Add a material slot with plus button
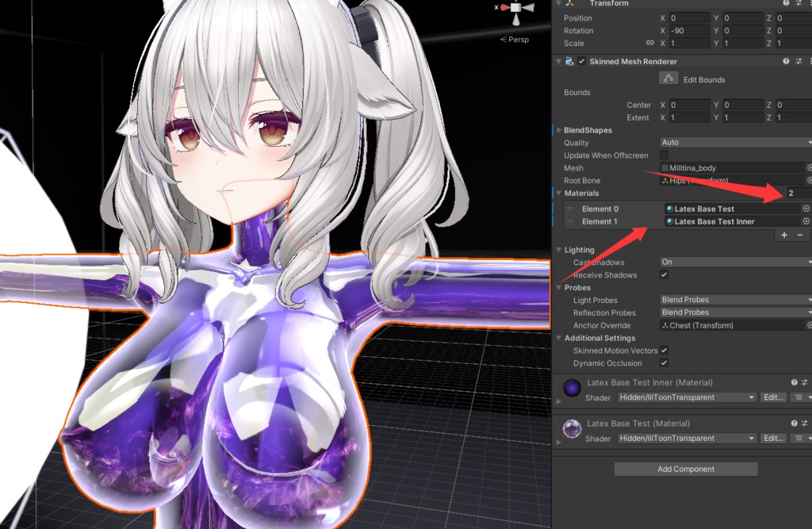 click(x=784, y=236)
